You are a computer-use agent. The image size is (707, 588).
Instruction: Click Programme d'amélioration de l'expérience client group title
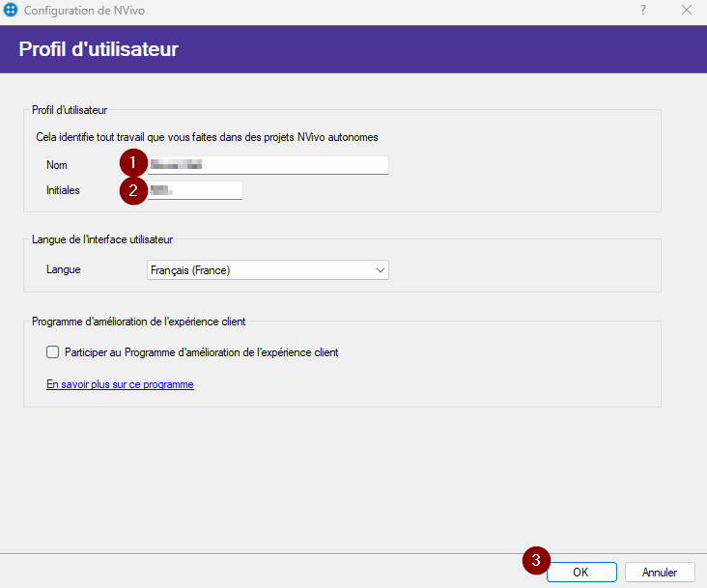point(138,322)
